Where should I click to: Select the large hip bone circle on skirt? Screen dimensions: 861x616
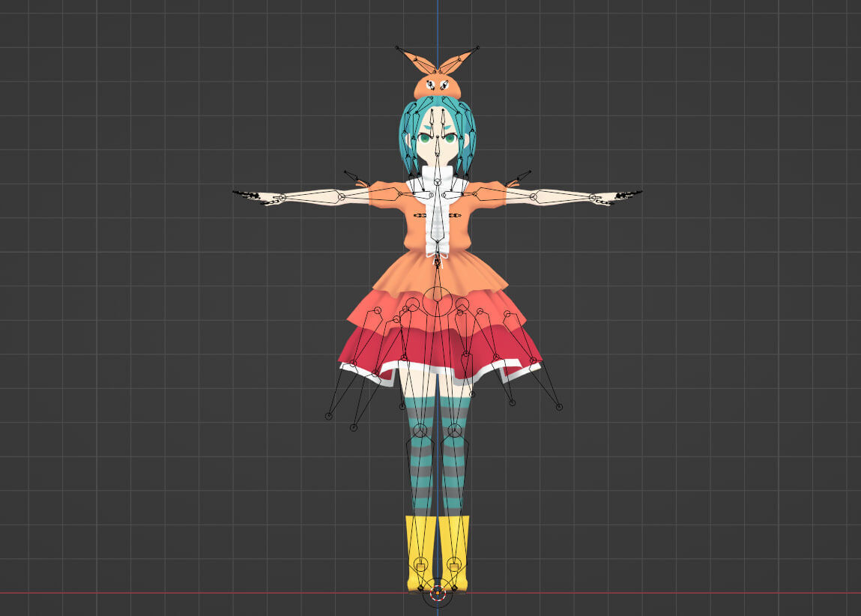click(x=437, y=301)
